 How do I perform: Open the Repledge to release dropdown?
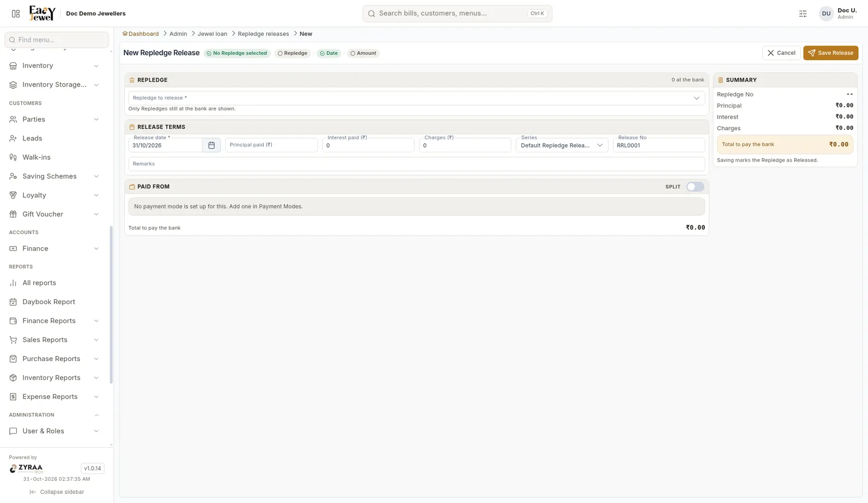[x=417, y=98]
